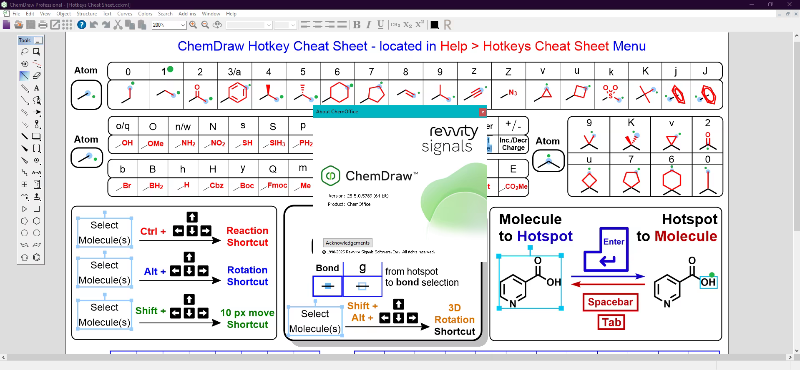Open the Help menu
This screenshot has height=370, width=800.
(x=231, y=14)
